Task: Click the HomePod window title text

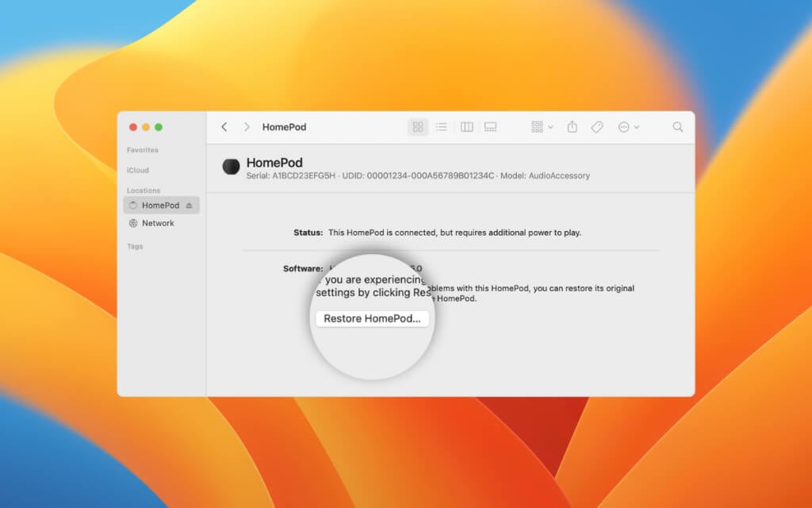Action: (285, 127)
